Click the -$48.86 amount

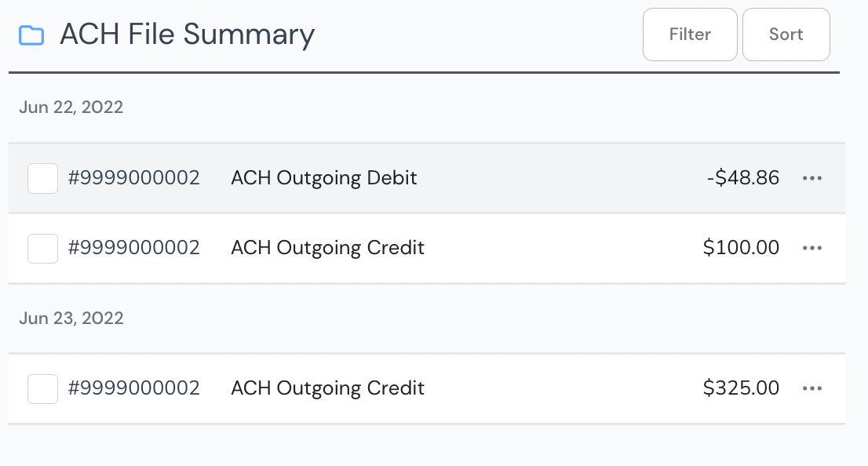pos(743,177)
